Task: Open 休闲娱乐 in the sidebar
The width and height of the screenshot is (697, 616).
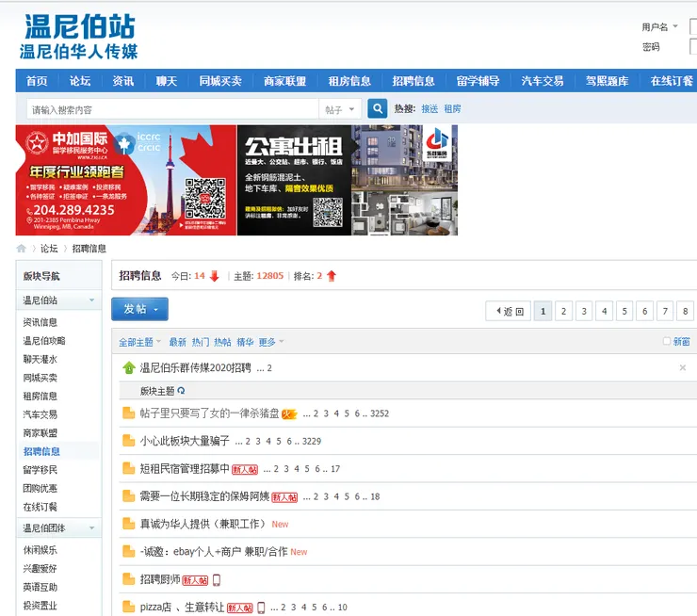Action: 40,550
